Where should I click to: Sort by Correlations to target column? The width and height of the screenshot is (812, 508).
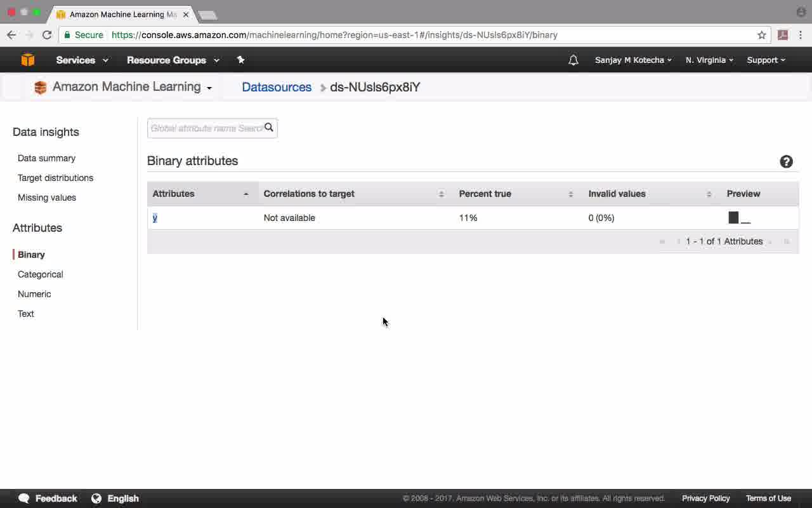click(x=355, y=194)
